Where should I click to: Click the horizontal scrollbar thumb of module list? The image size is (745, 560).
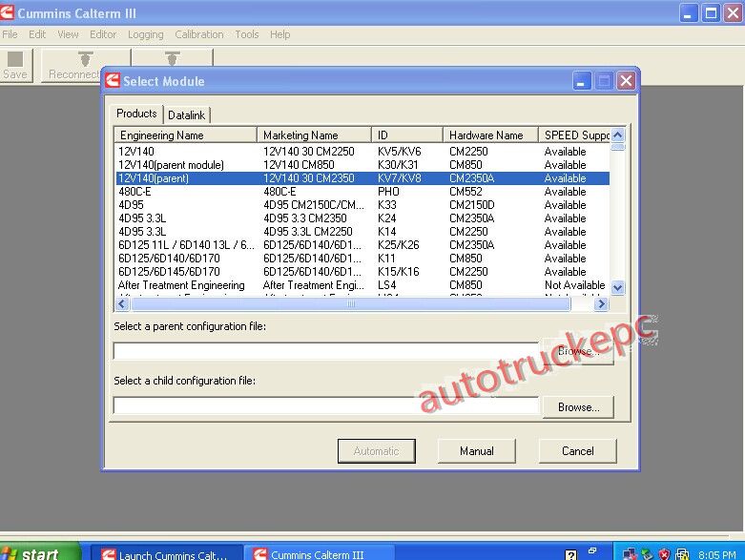pos(351,304)
